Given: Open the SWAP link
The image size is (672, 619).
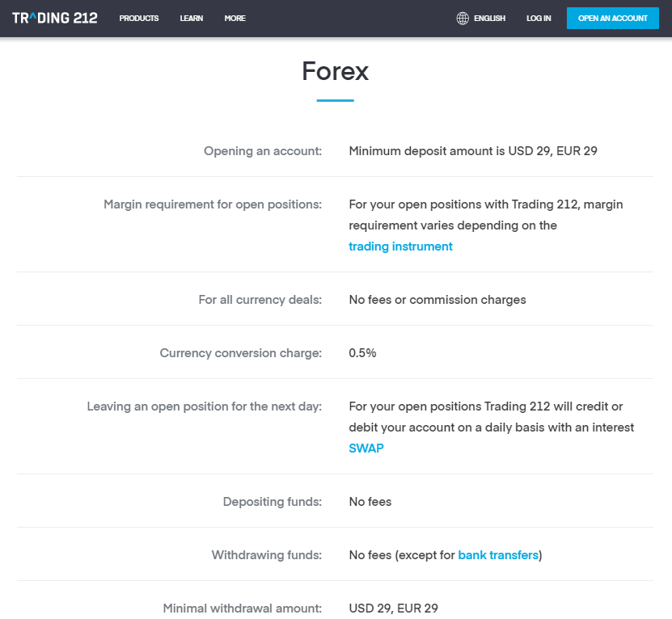Looking at the screenshot, I should pyautogui.click(x=366, y=448).
